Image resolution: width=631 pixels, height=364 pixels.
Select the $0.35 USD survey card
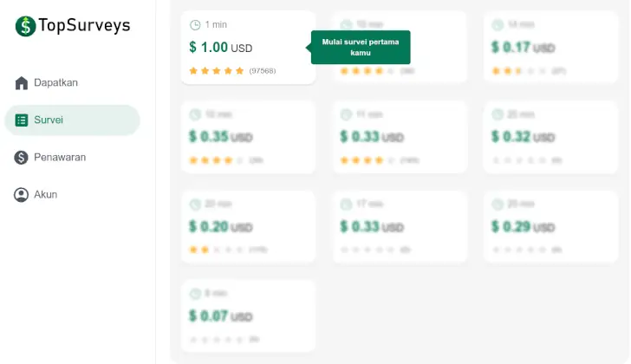tap(248, 137)
